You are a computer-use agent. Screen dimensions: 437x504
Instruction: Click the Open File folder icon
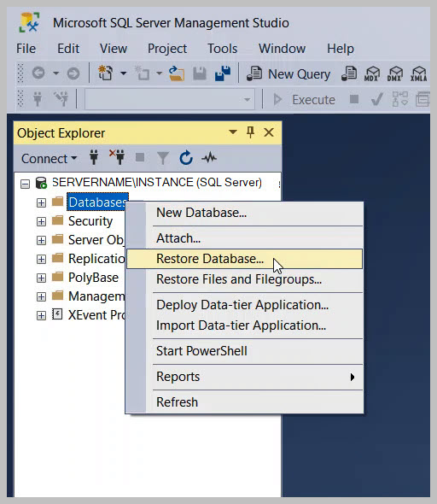point(177,73)
